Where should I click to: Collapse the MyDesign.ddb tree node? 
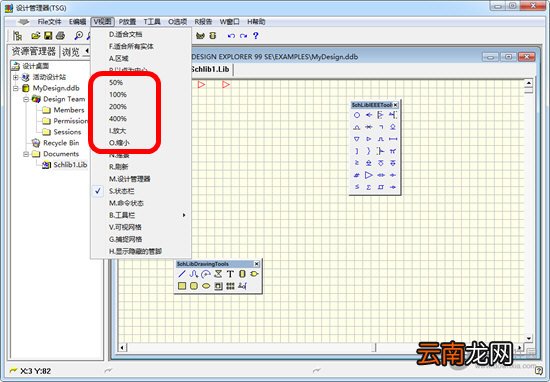[15, 88]
